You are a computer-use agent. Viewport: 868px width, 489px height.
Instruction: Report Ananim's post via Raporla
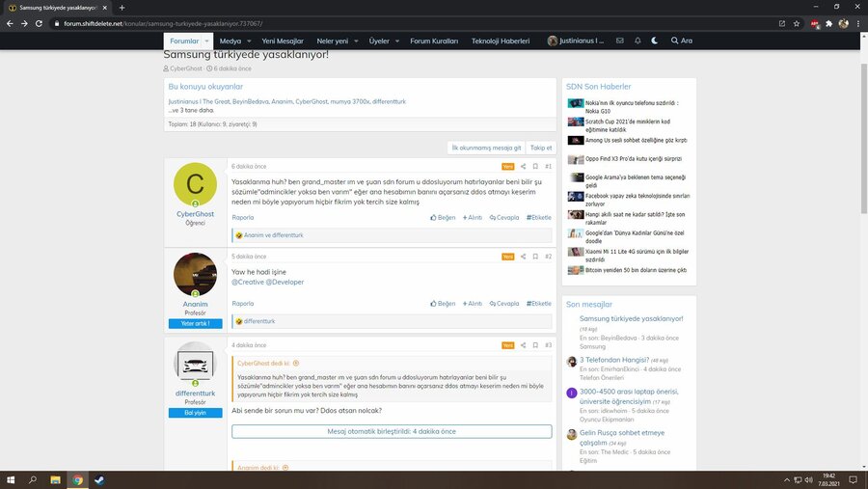pyautogui.click(x=242, y=304)
